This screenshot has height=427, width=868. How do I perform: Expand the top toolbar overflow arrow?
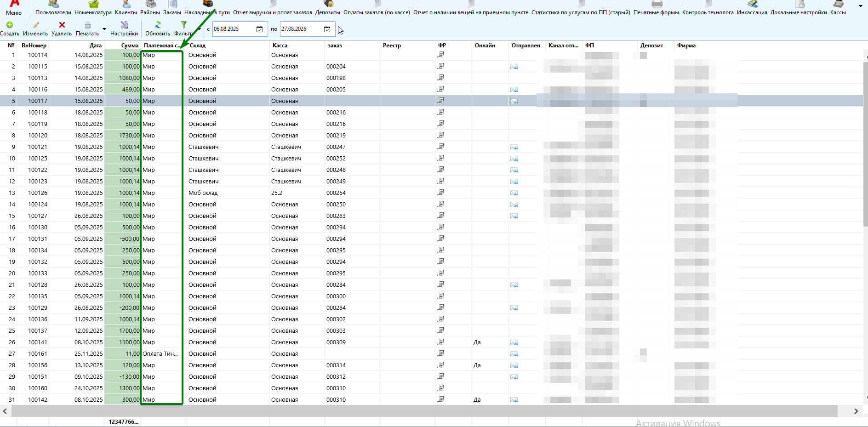pyautogui.click(x=861, y=6)
